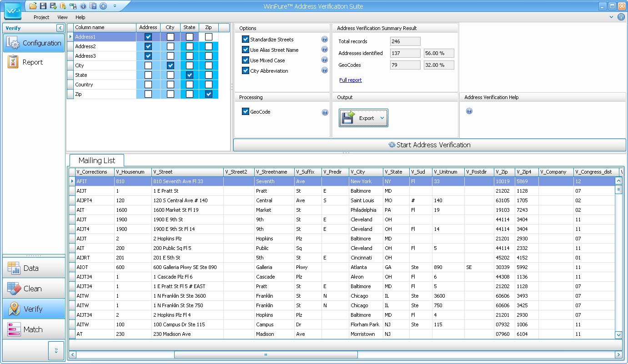This screenshot has width=628, height=364.
Task: Open the WinPure application logo button
Action: coord(12,10)
